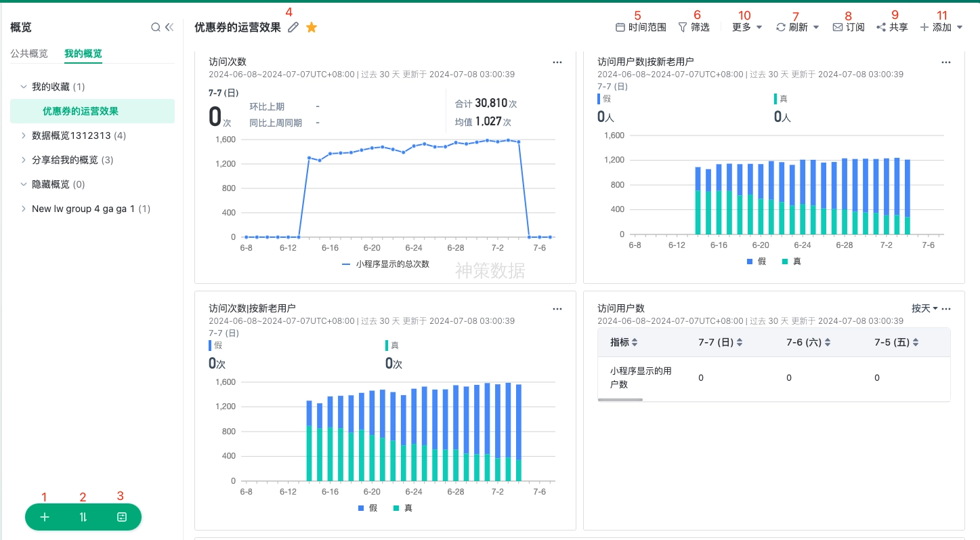980x540 pixels.
Task: Open the 刷新 refresh dropdown
Action: 798,27
